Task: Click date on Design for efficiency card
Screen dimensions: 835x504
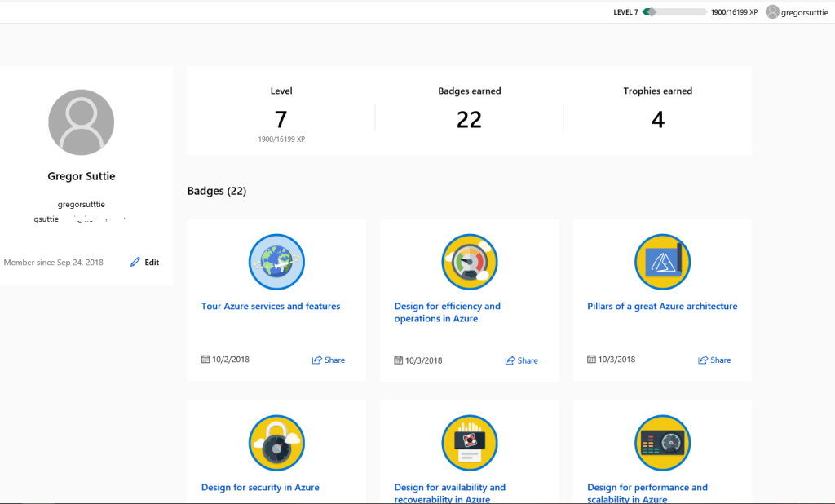Action: pyautogui.click(x=423, y=360)
